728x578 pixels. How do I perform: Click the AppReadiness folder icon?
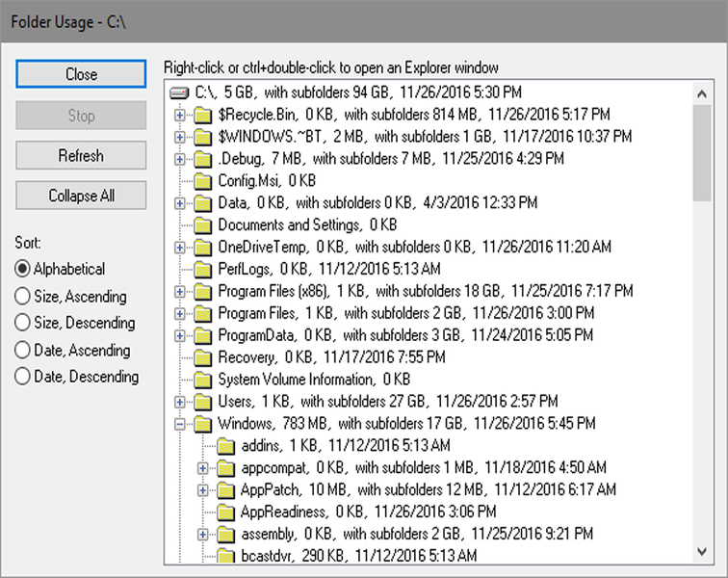(x=225, y=512)
